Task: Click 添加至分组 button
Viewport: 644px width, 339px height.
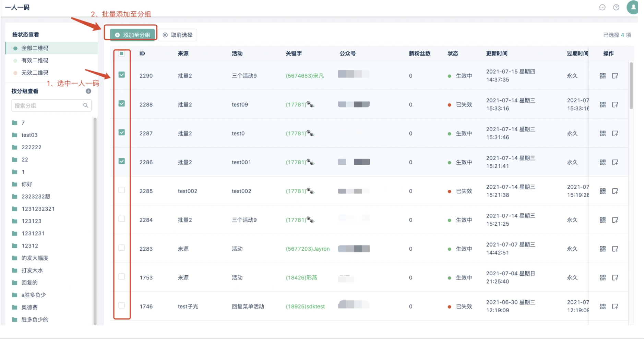Action: [x=132, y=35]
